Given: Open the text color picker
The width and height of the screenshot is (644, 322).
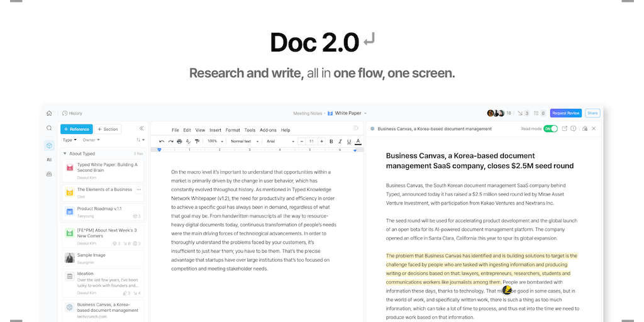Looking at the screenshot, I should point(358,142).
